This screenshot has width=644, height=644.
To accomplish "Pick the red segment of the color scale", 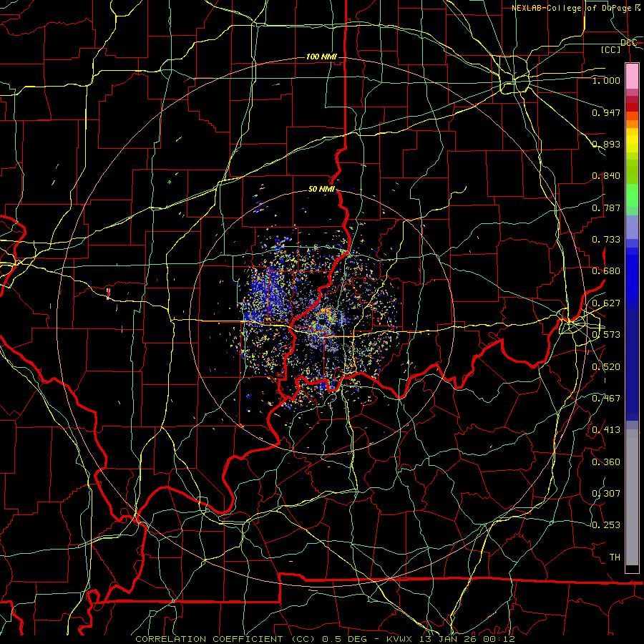I will coord(632,107).
